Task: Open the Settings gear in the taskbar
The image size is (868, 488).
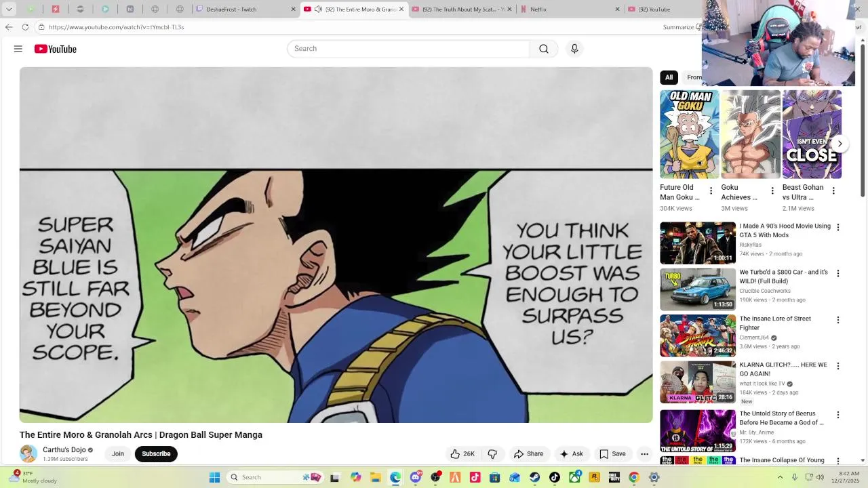Action: (x=654, y=477)
